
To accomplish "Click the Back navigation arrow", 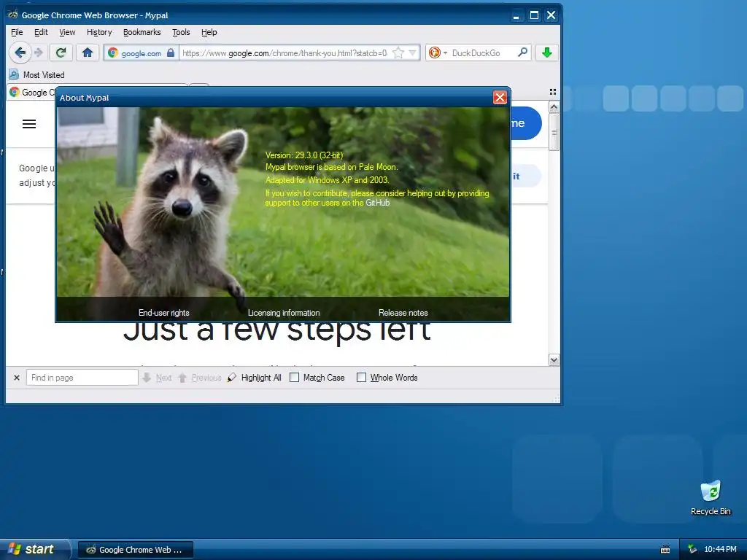I will [20, 52].
